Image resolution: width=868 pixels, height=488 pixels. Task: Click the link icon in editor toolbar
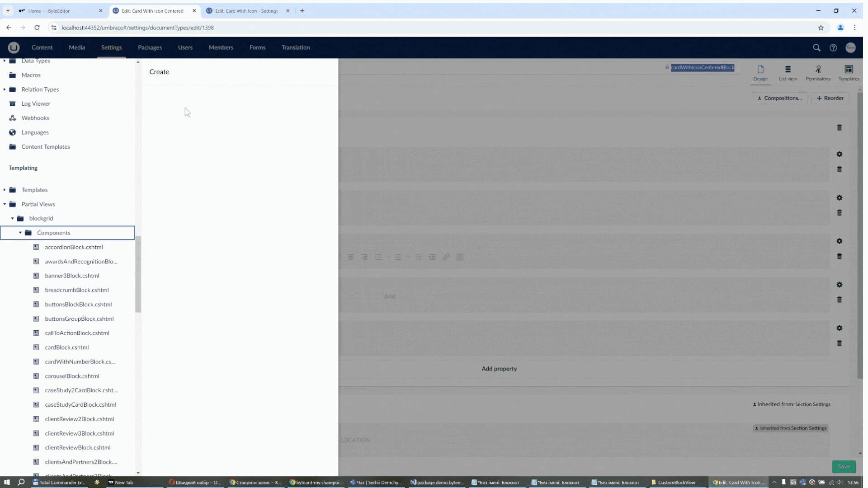coord(447,257)
